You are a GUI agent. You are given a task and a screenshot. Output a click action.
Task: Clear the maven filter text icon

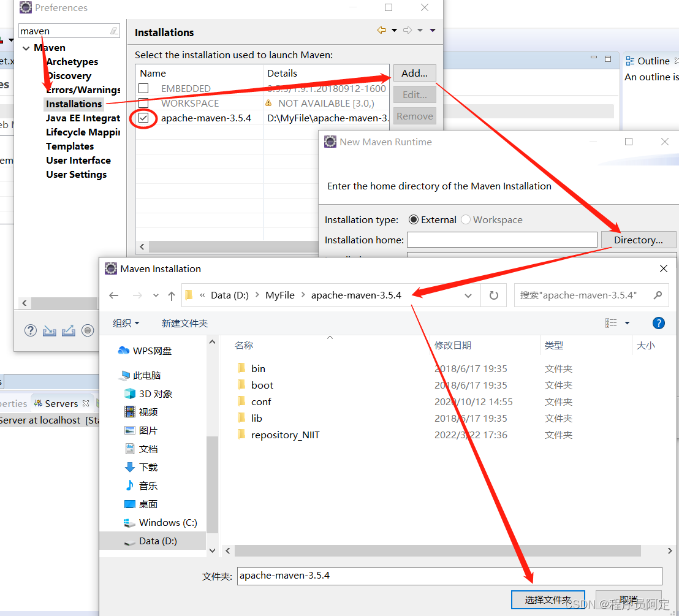click(114, 31)
